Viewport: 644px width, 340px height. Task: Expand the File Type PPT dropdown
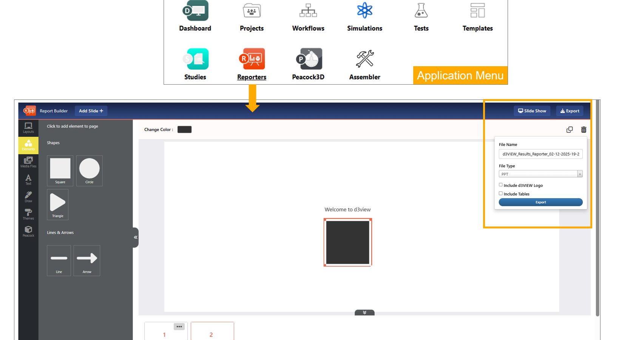pyautogui.click(x=579, y=174)
